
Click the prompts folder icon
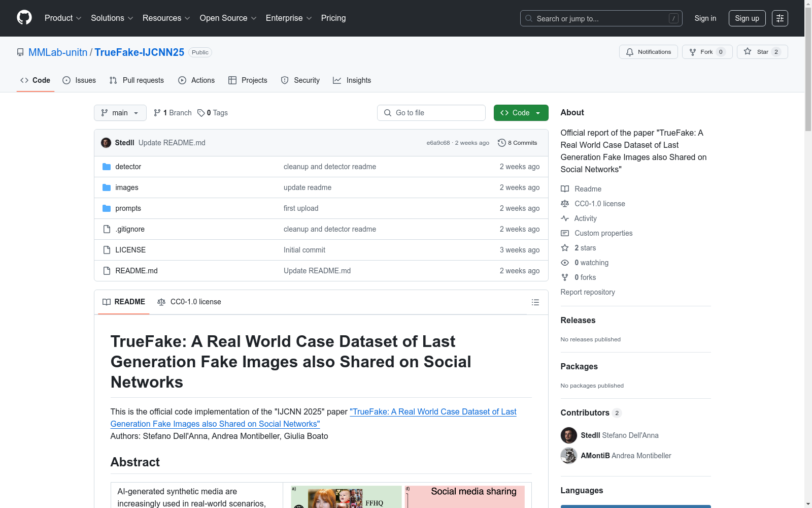tap(107, 208)
